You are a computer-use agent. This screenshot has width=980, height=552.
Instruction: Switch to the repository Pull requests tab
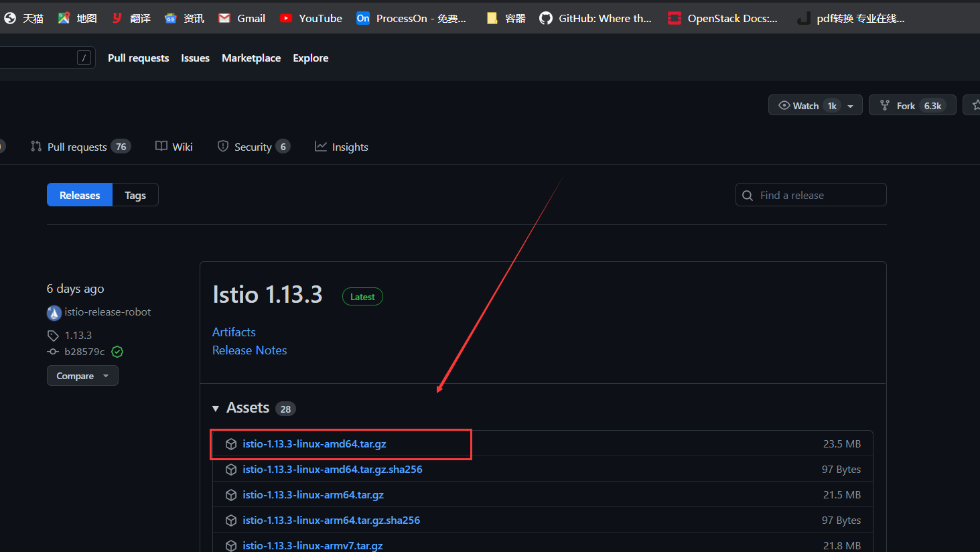[80, 147]
